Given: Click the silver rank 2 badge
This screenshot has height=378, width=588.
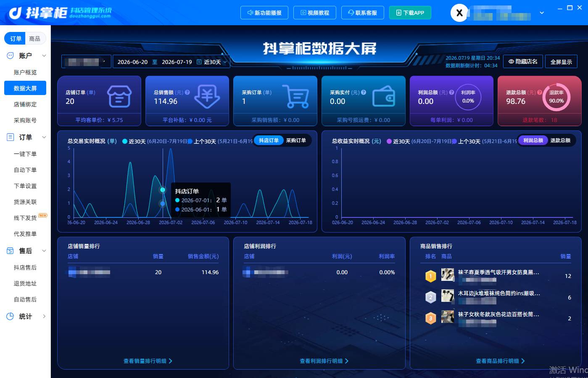Looking at the screenshot, I should tap(430, 297).
